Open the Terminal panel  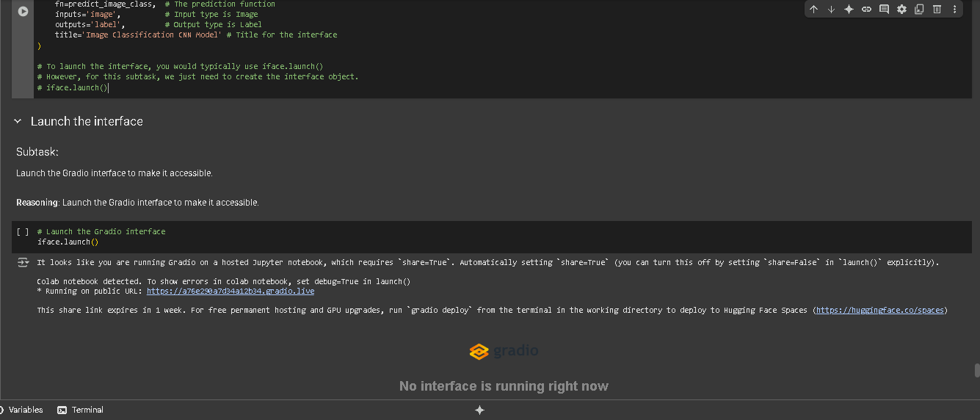pyautogui.click(x=80, y=410)
